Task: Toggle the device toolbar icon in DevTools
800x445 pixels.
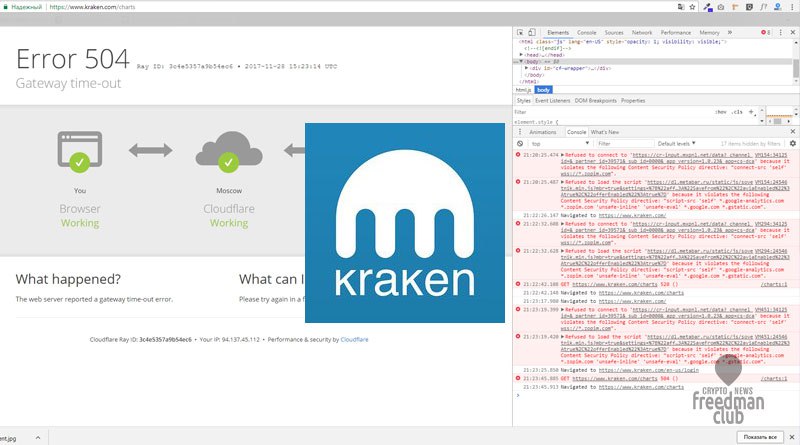Action: 532,32
